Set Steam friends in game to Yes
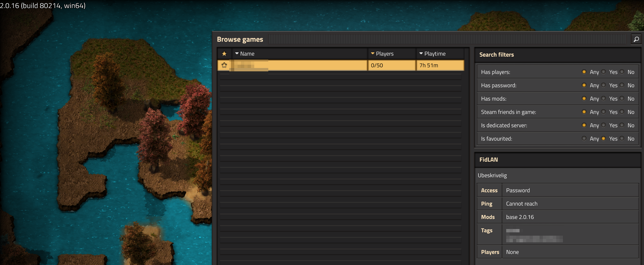This screenshot has width=644, height=265. [x=604, y=112]
